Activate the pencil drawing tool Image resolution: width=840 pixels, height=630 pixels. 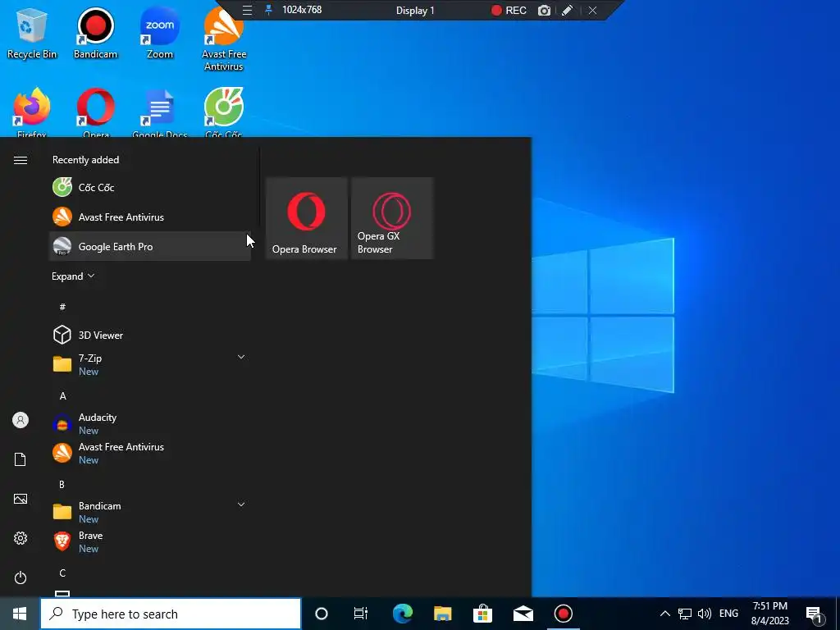[568, 10]
